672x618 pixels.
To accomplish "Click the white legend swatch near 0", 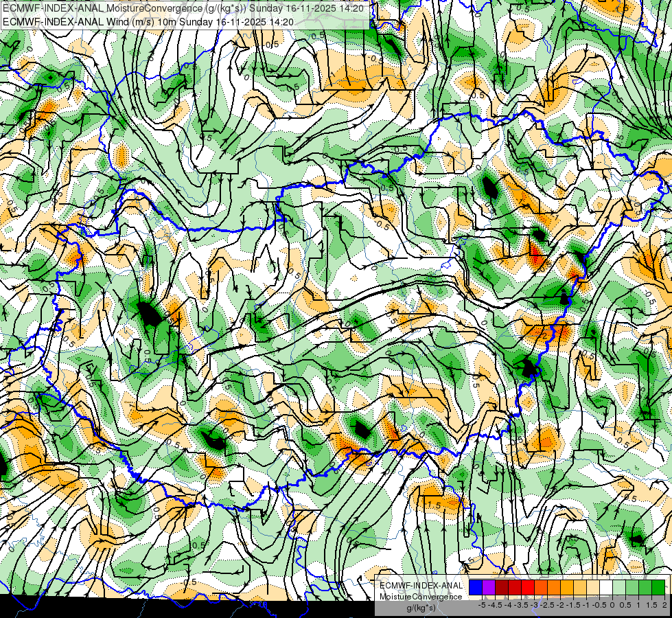I will [x=606, y=588].
